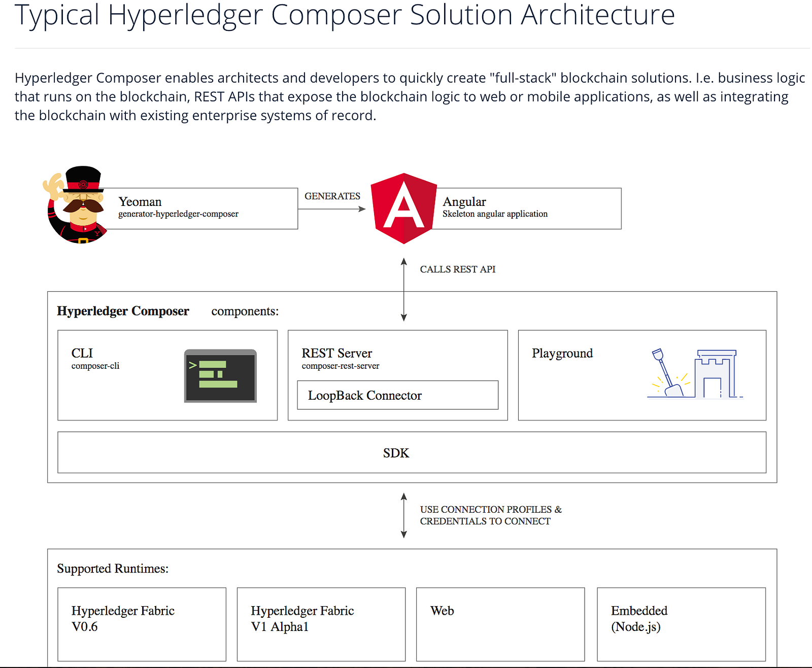
Task: Select the Hyperledger Fabric V0.6 runtime box
Action: [x=142, y=624]
